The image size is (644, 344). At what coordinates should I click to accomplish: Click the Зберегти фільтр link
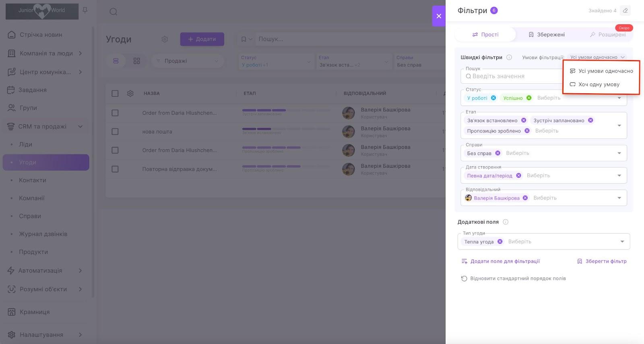602,261
